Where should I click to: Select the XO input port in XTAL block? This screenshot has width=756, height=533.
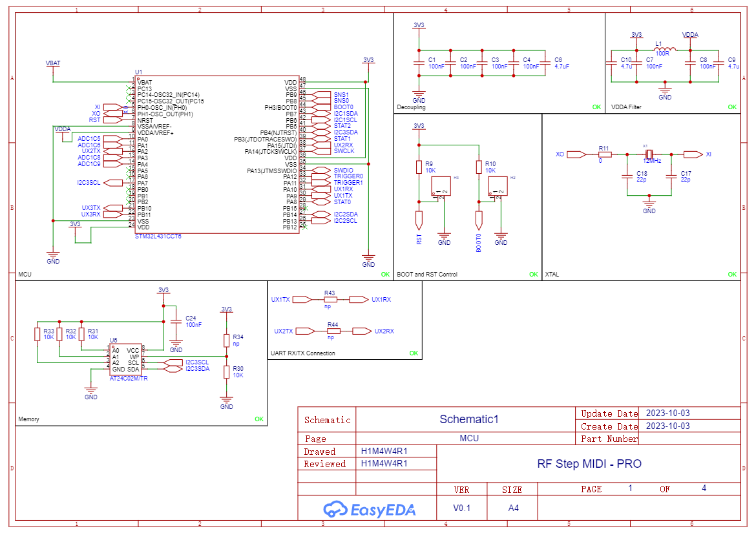[x=576, y=154]
